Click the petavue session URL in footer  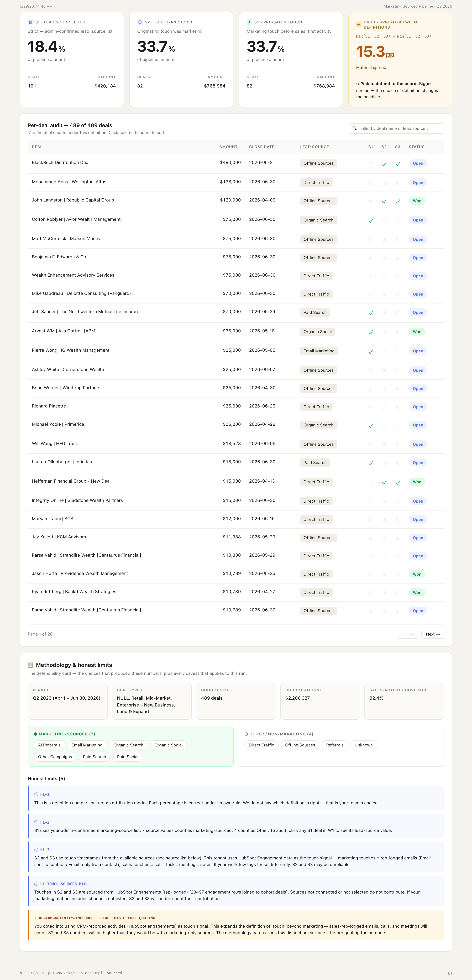coord(71,973)
